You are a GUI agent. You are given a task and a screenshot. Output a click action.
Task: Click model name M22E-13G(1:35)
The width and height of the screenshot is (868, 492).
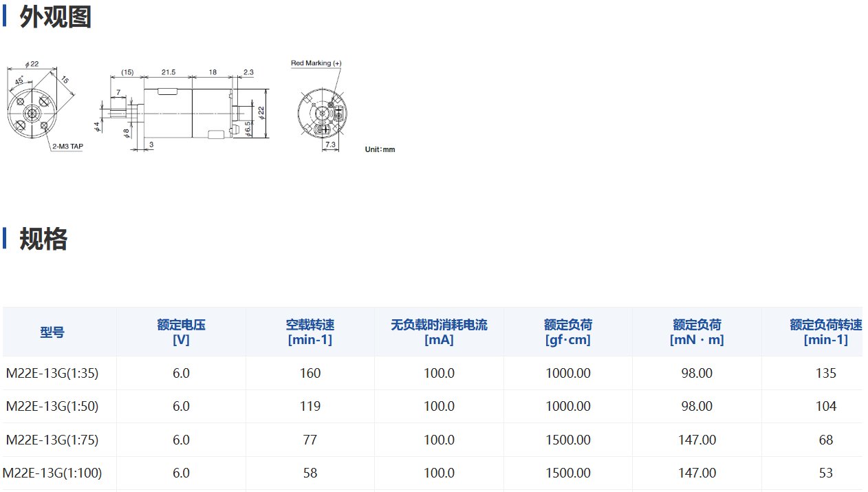(x=52, y=373)
